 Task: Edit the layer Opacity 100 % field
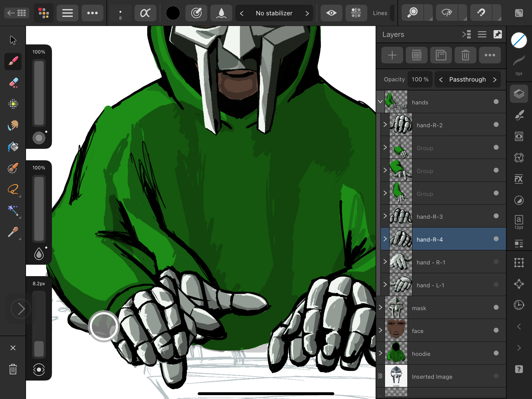[420, 79]
